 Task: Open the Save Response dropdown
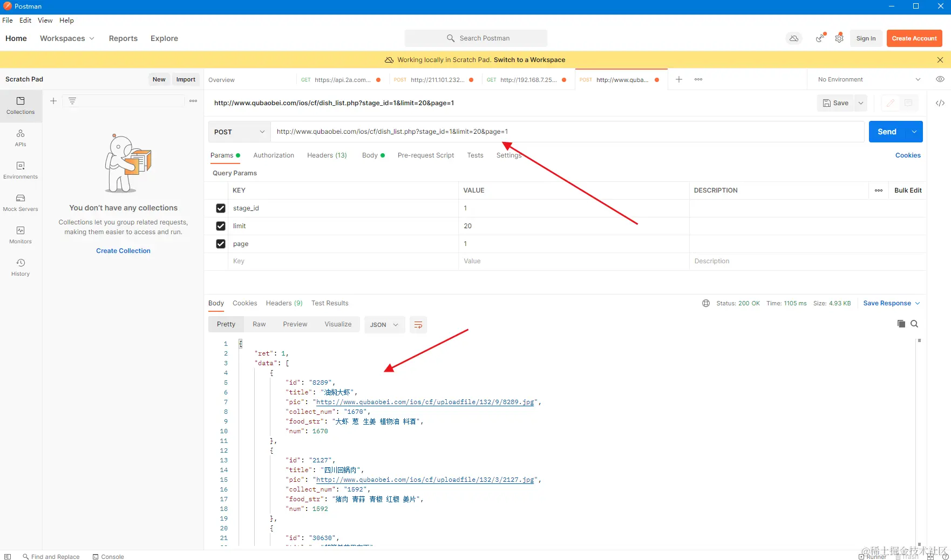pyautogui.click(x=892, y=303)
